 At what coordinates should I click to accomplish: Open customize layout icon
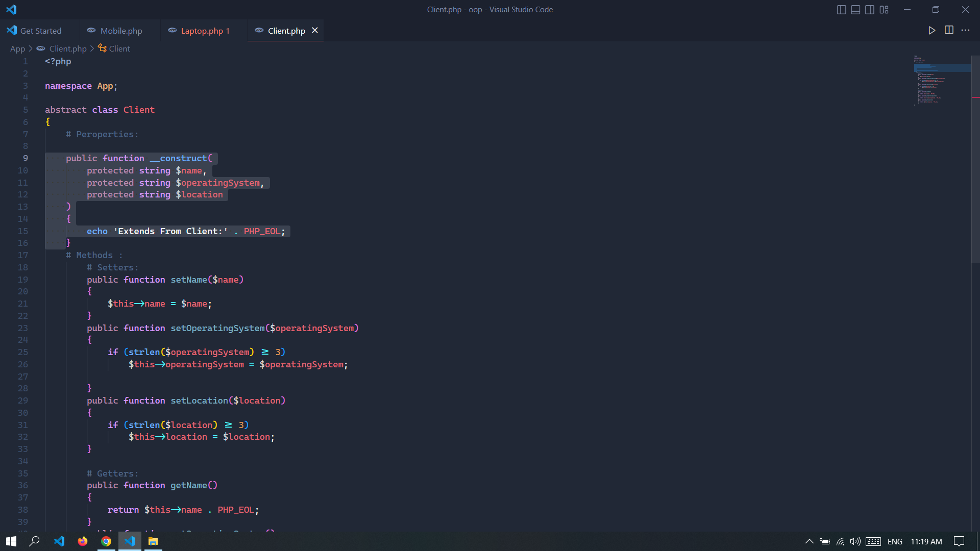pyautogui.click(x=884, y=10)
